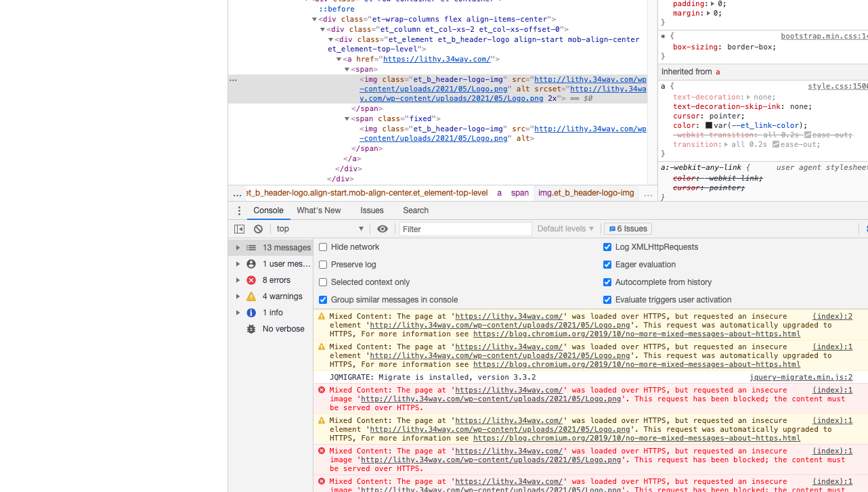
Task: Collapse the span class fixed node
Action: (347, 118)
